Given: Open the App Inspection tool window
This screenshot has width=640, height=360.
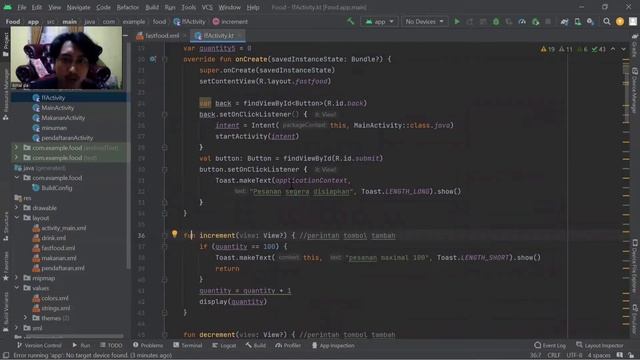Looking at the screenshot, I should click(x=333, y=345).
